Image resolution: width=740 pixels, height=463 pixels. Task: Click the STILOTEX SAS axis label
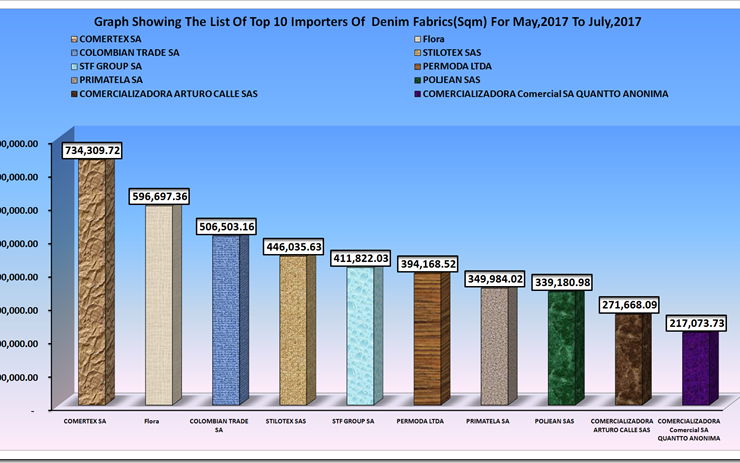tap(286, 421)
